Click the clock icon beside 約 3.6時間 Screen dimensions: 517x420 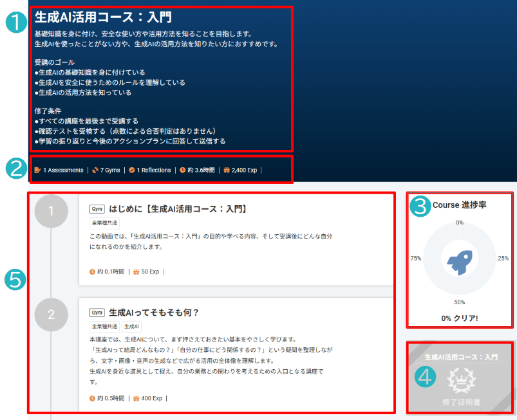[183, 170]
